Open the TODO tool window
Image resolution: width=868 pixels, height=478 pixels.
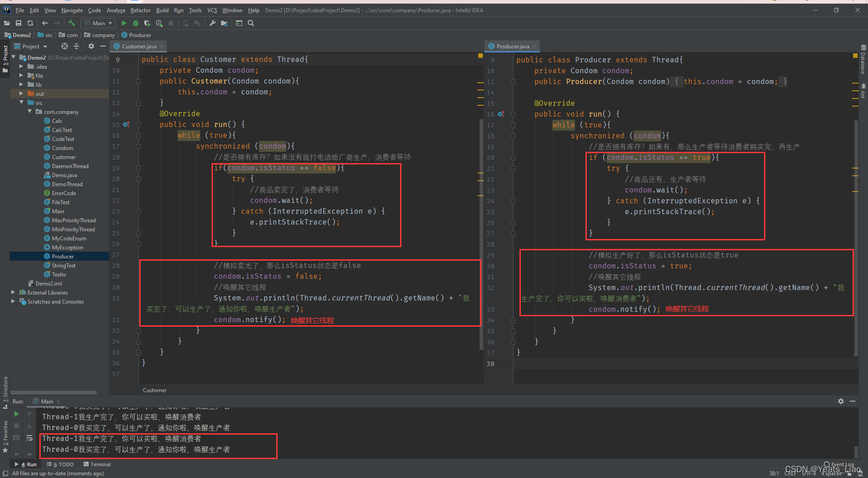pos(61,464)
